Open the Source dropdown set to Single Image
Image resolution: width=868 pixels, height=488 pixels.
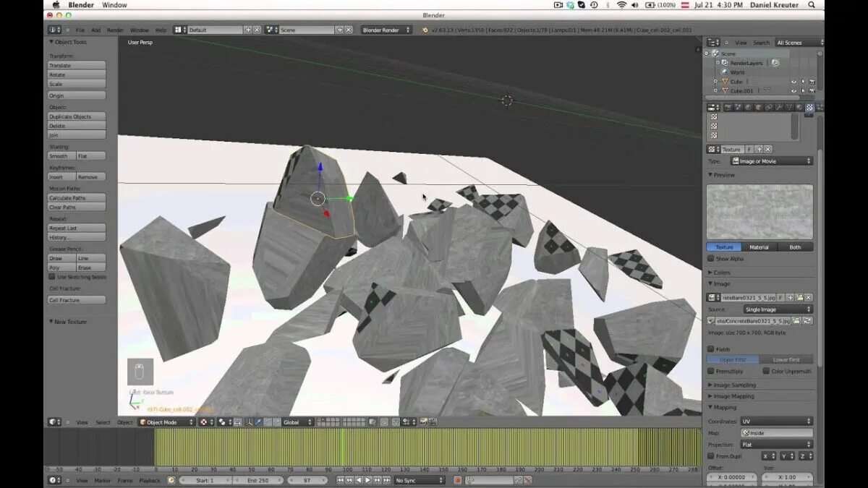[779, 309]
